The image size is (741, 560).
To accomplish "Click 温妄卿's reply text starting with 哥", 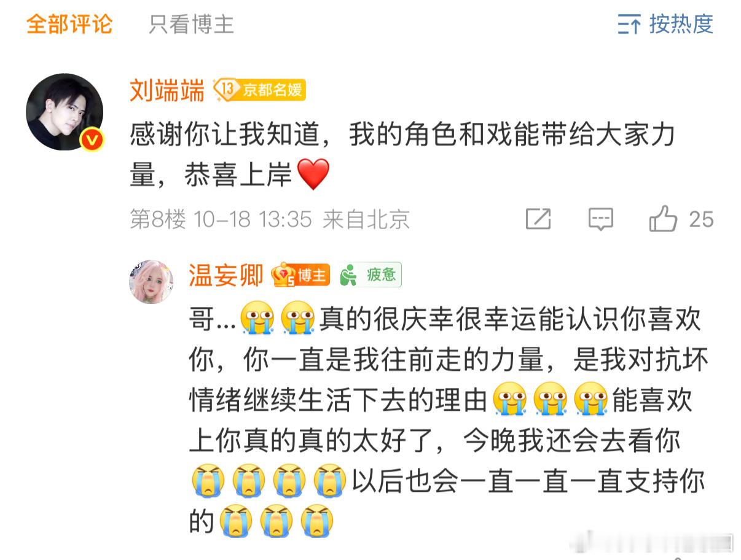I will 449,421.
